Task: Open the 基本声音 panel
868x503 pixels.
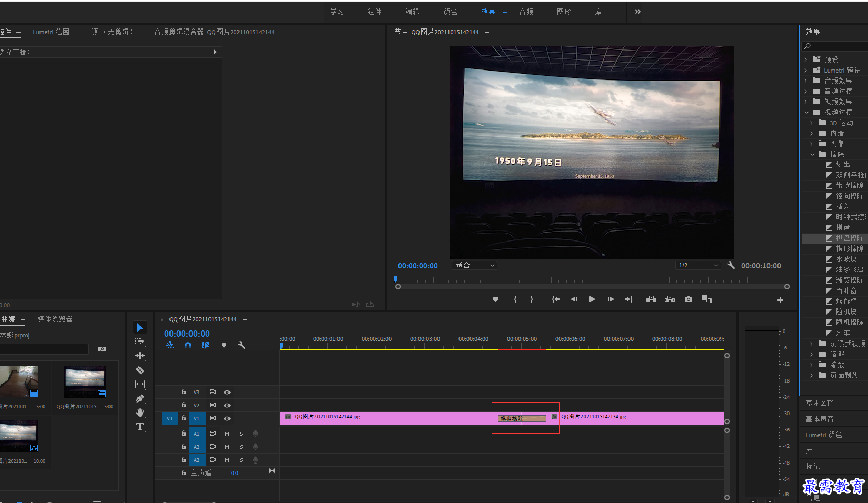Action: tap(820, 419)
